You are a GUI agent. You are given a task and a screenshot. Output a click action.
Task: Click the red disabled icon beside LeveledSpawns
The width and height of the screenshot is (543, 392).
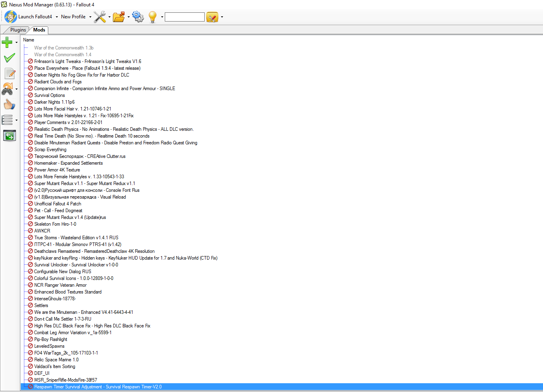[30, 346]
